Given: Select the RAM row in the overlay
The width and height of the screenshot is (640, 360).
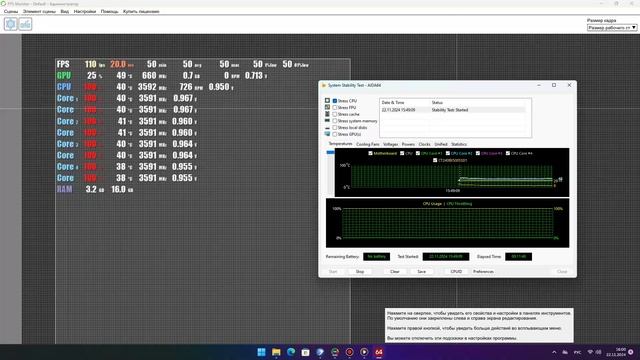Looking at the screenshot, I should tap(95, 189).
